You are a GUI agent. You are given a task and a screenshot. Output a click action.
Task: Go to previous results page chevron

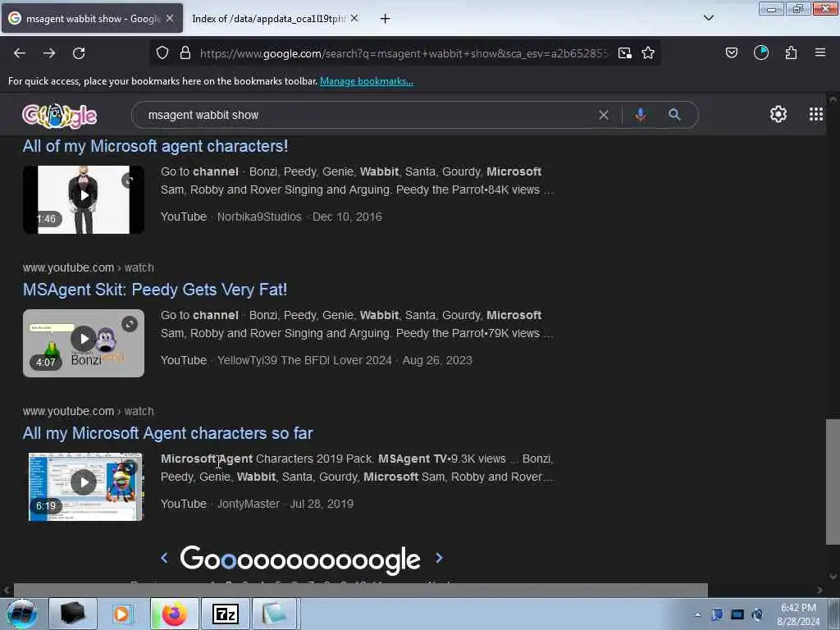pos(164,558)
